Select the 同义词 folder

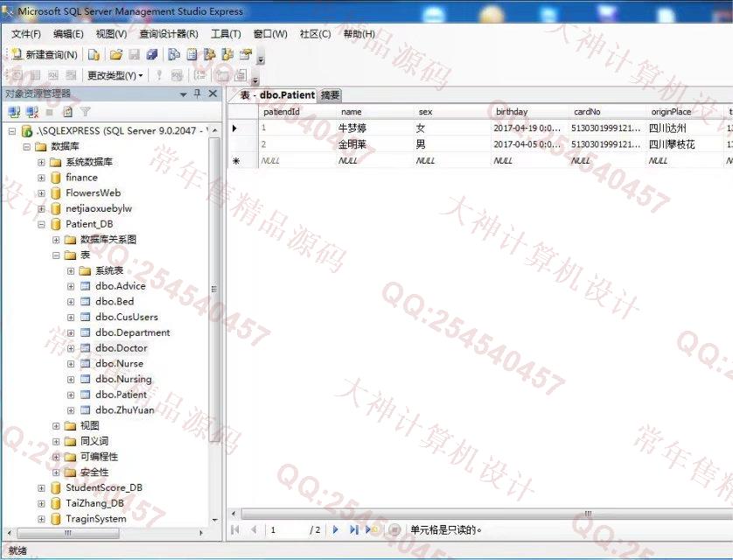[x=94, y=441]
